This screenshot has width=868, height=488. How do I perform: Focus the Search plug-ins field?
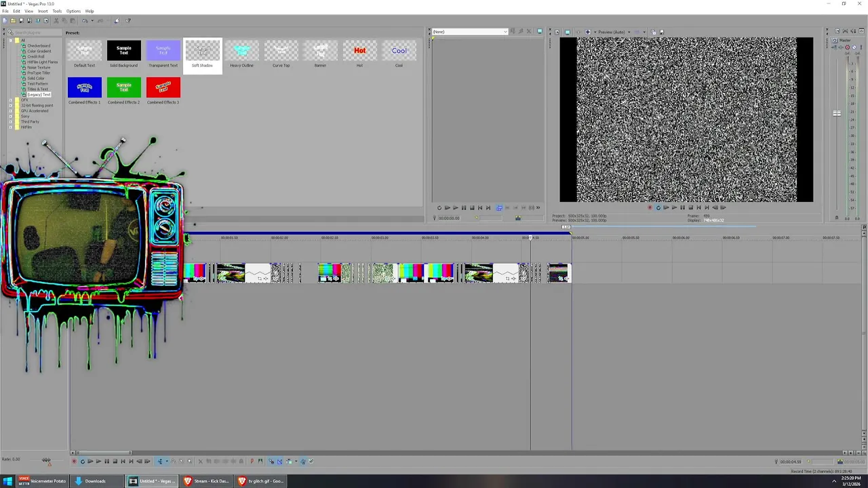tap(36, 33)
